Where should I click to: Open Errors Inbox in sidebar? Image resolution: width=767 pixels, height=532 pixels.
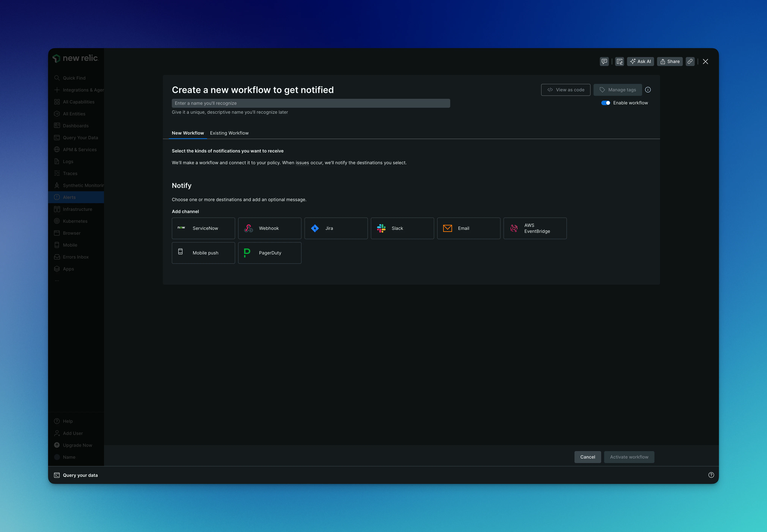point(76,257)
